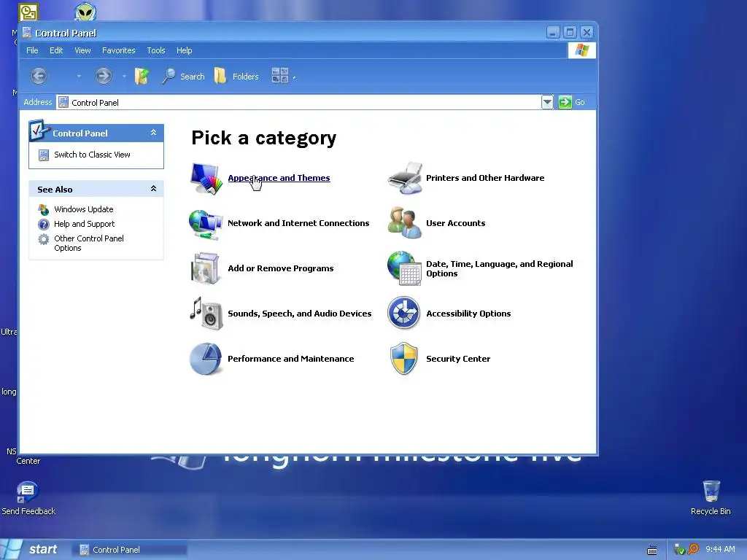747x560 pixels.
Task: Open the Windows Update link
Action: pos(84,209)
